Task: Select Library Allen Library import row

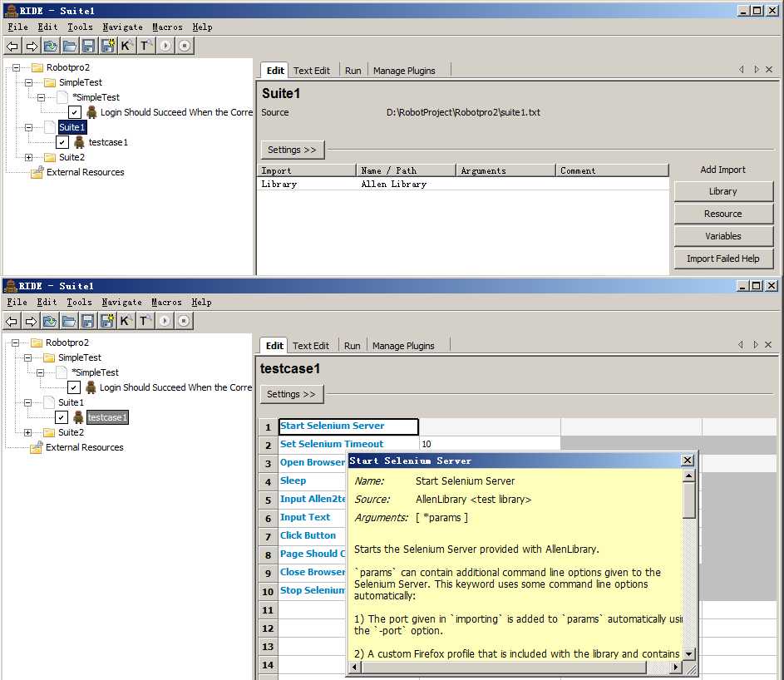Action: tap(463, 184)
